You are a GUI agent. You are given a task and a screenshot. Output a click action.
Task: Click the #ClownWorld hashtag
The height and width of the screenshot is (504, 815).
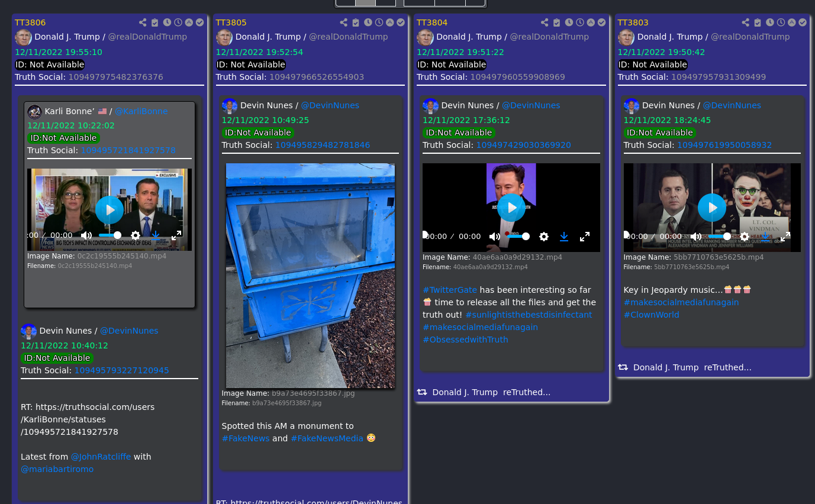(651, 315)
